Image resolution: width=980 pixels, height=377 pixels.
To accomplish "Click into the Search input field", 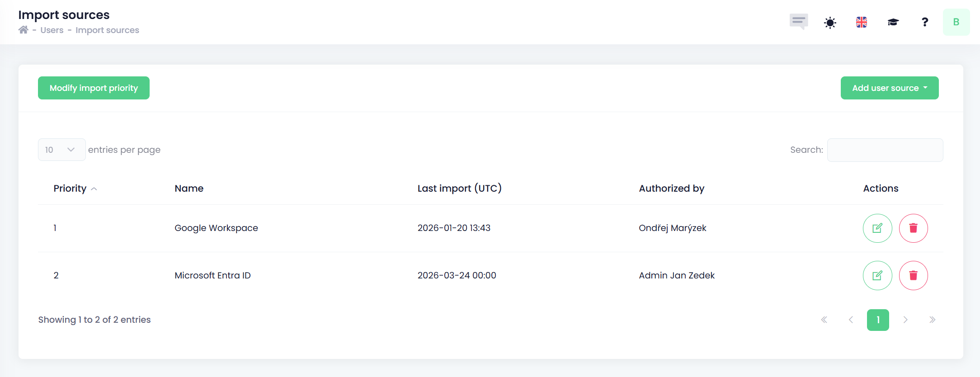I will tap(885, 150).
